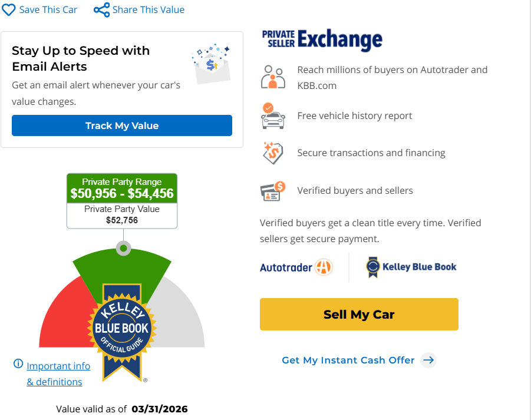This screenshot has width=531, height=420.
Task: Click the secure transactions price tag icon
Action: click(x=273, y=153)
